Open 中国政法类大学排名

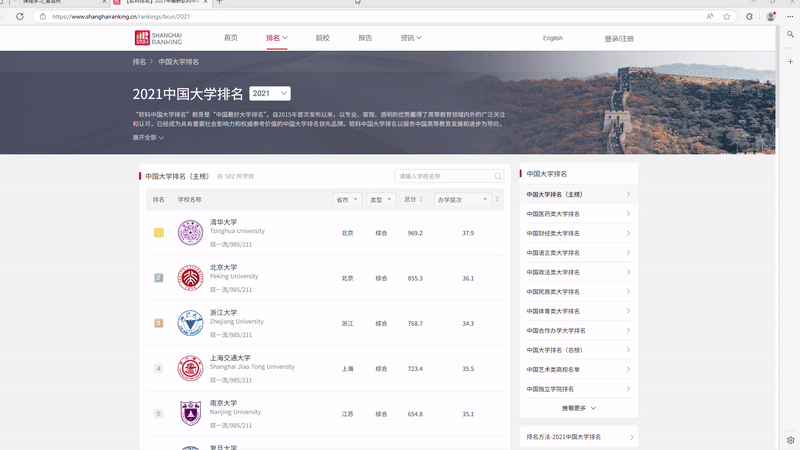pos(579,272)
